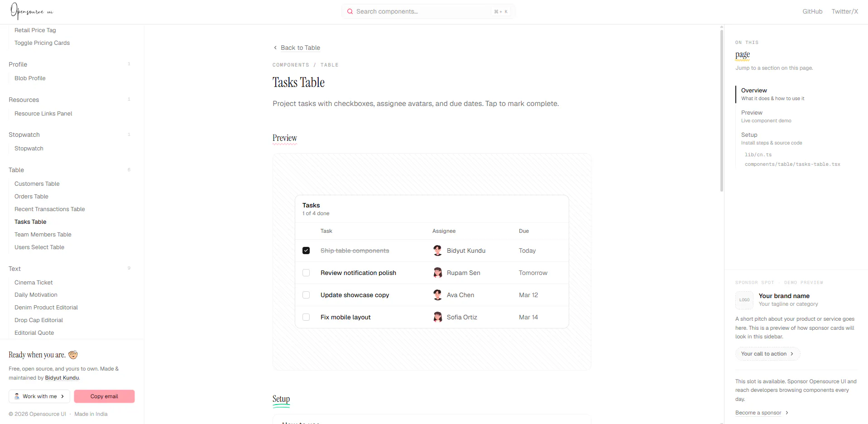Uncheck the Ship table components checkbox

coord(306,251)
